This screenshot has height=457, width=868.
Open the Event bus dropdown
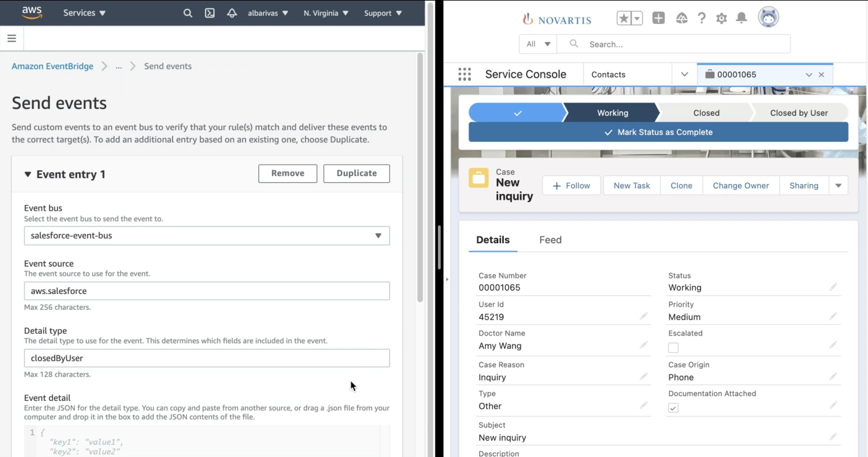(x=207, y=235)
